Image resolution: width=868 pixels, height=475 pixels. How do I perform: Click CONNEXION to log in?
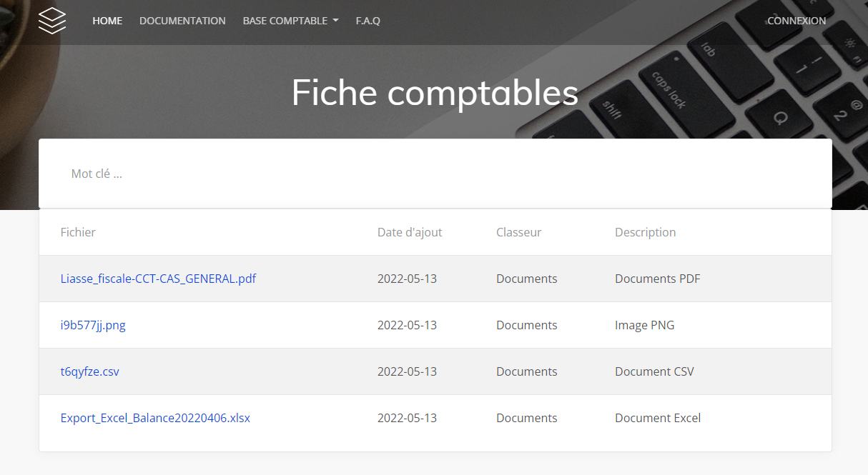797,21
